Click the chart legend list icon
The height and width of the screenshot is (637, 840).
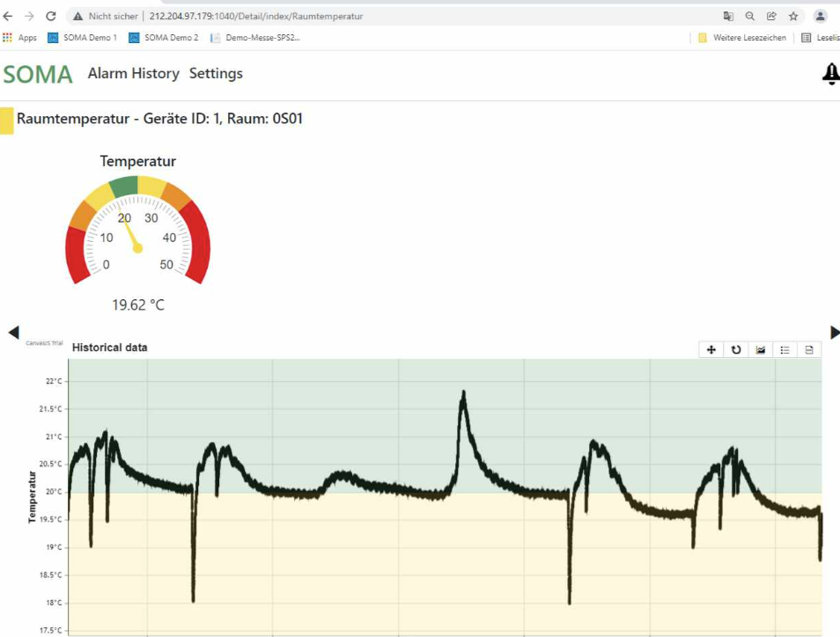(785, 349)
